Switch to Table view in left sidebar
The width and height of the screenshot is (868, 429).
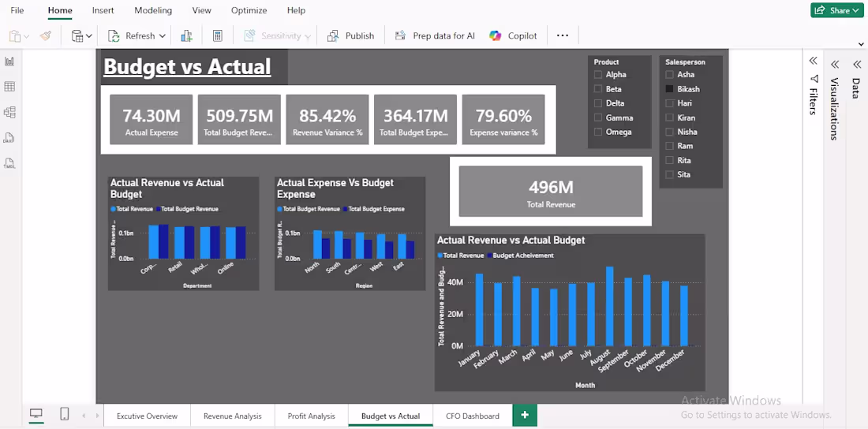9,87
